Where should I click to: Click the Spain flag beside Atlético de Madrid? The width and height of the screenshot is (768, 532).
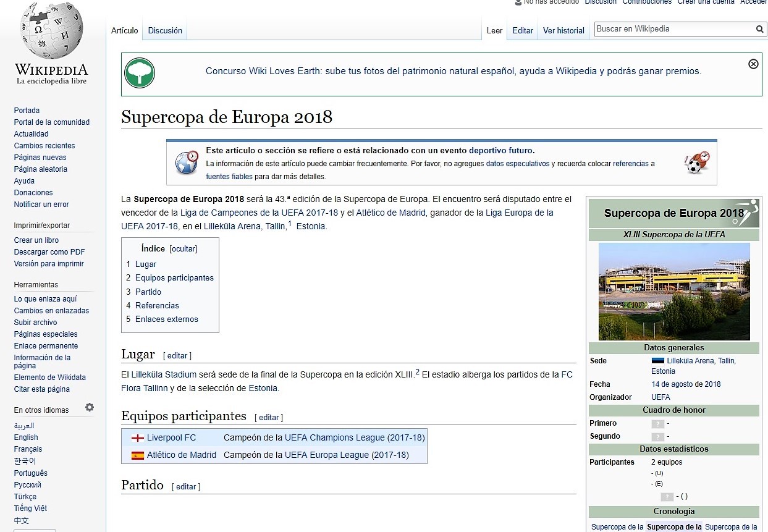[138, 455]
